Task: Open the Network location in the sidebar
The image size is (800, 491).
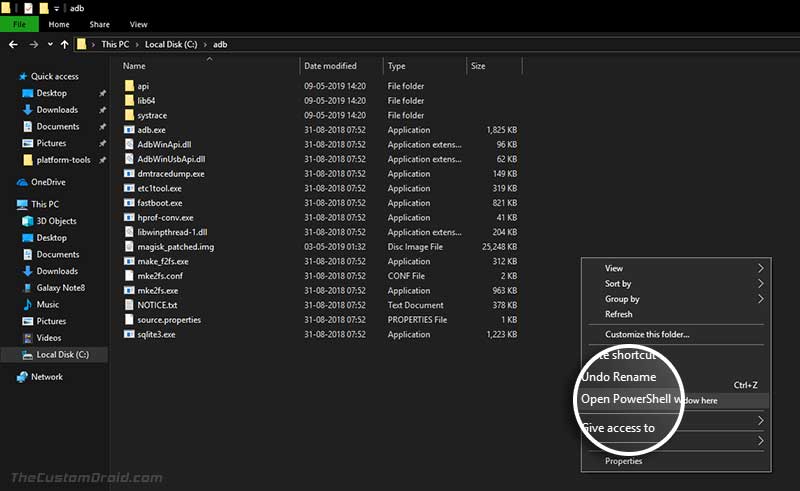Action: 46,377
